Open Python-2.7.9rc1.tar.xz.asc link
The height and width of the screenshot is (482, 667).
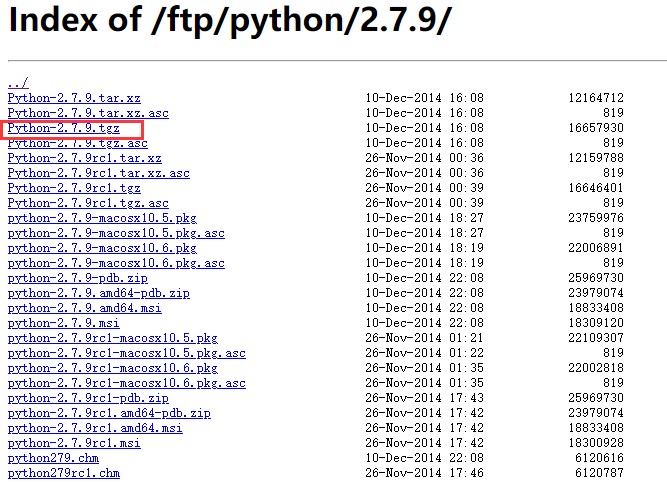pyautogui.click(x=99, y=173)
